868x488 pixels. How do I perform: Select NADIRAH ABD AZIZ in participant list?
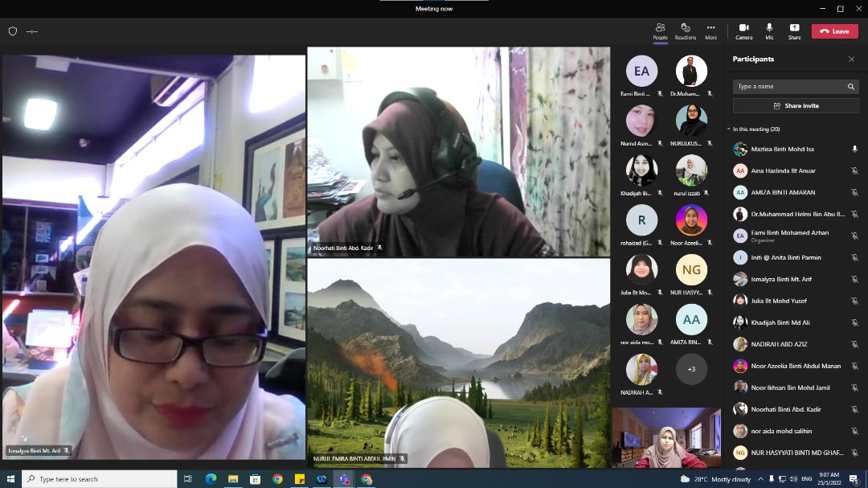click(796, 344)
